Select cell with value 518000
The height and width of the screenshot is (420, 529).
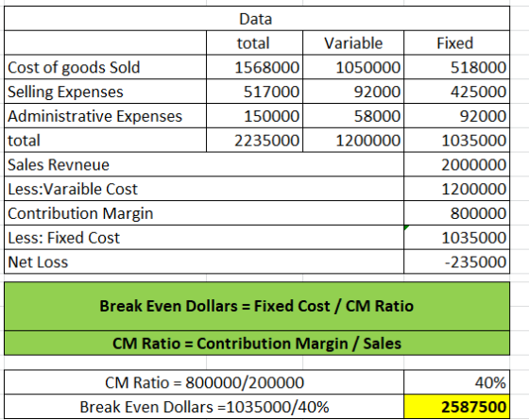click(x=456, y=67)
